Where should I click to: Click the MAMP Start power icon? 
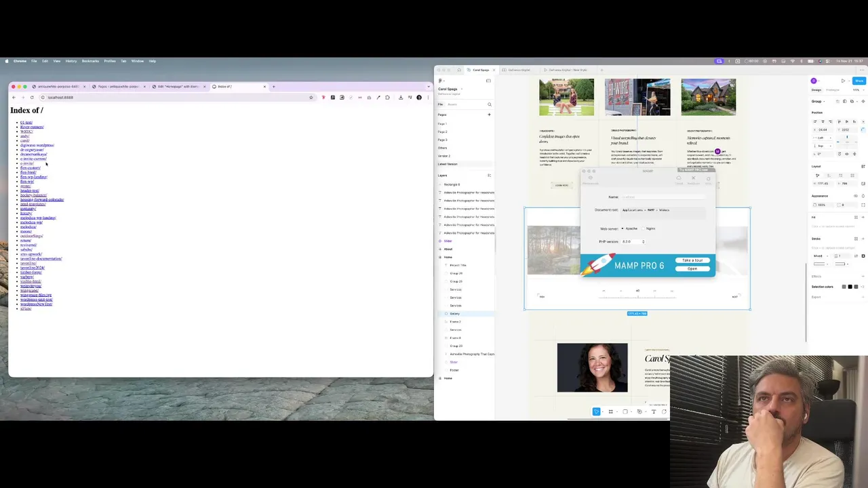point(708,179)
